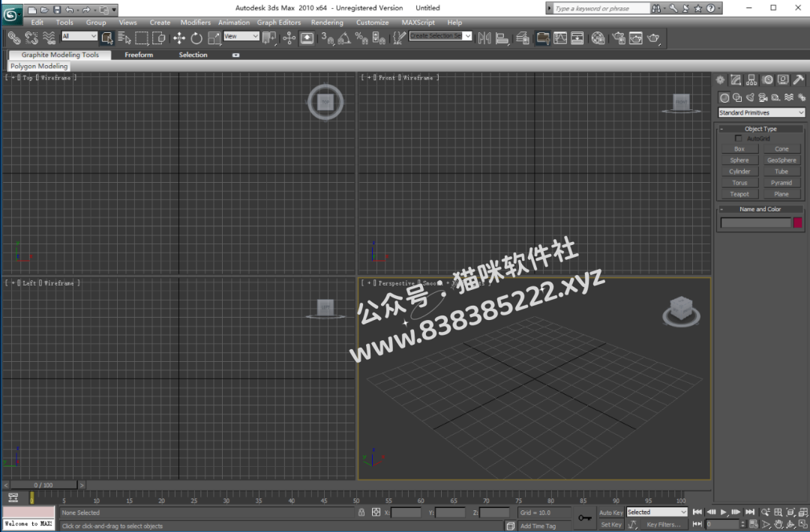
Task: Select the Lights create category
Action: [750, 97]
